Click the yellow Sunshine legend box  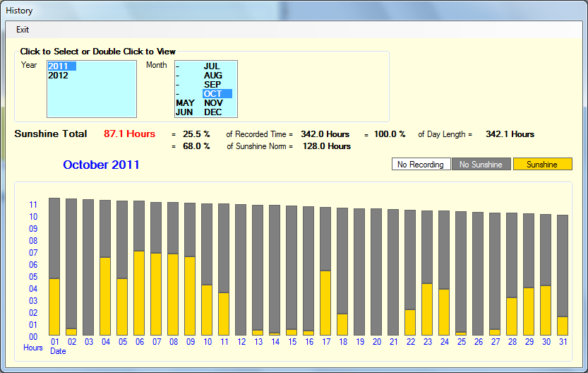tap(542, 165)
